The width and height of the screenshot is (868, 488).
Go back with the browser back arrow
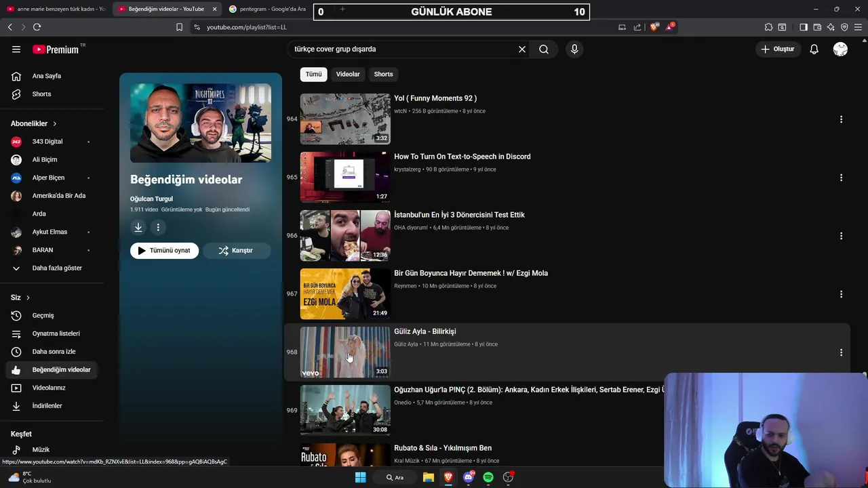coord(9,27)
